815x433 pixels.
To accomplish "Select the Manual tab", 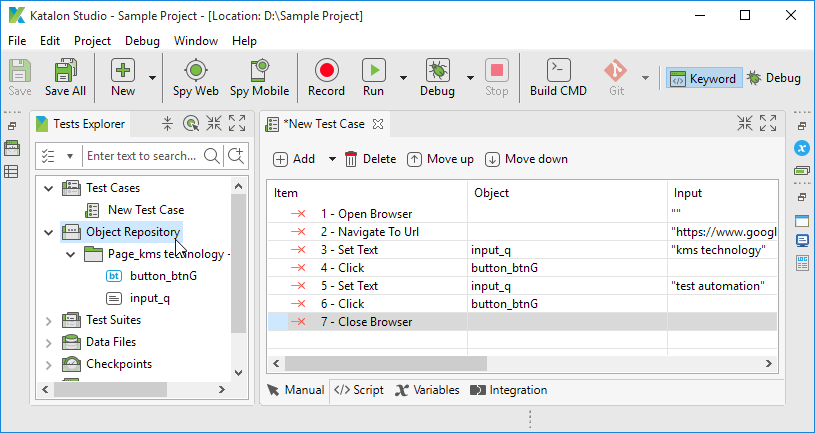I will coord(296,390).
